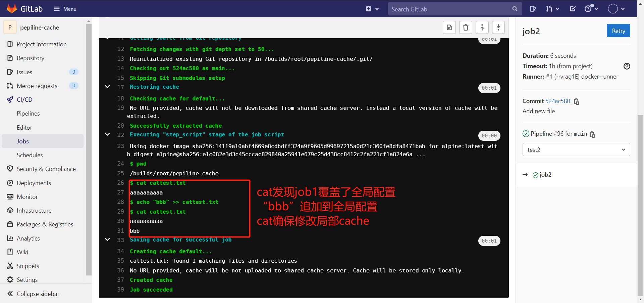Open the raw job log view

tap(449, 27)
